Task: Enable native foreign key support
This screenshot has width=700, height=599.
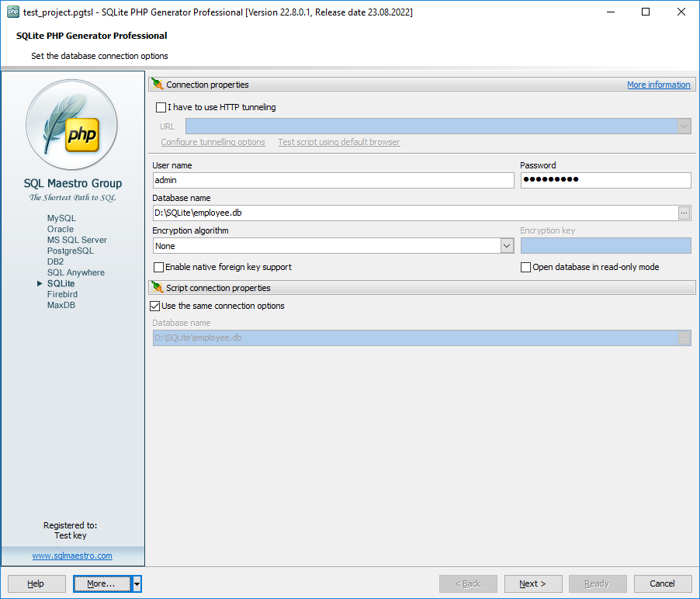Action: (x=159, y=267)
